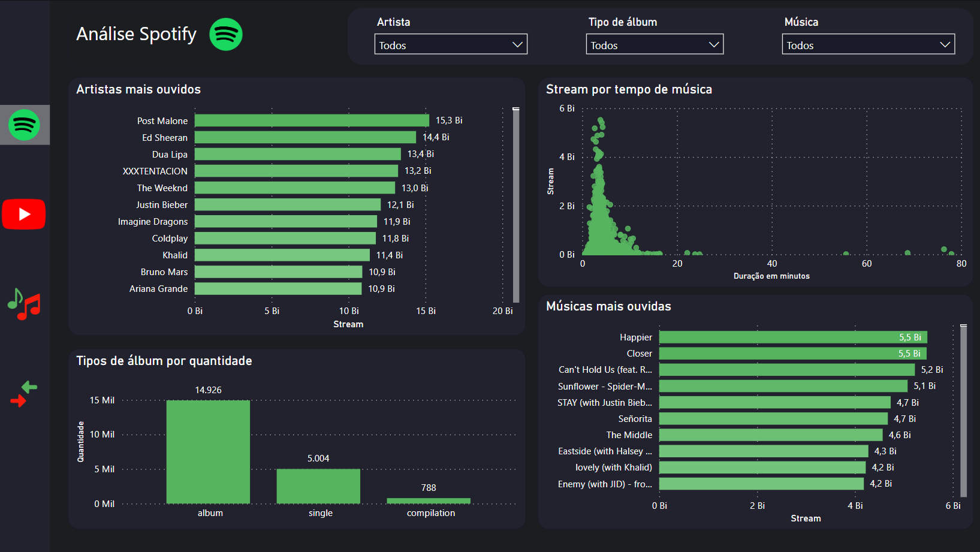Screen dimensions: 980x552
Task: Click the 15,3 Bi value label
Action: 449,120
